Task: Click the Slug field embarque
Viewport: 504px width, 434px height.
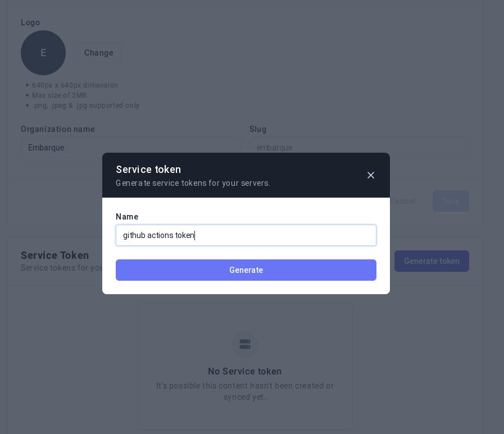Action: coord(359,148)
